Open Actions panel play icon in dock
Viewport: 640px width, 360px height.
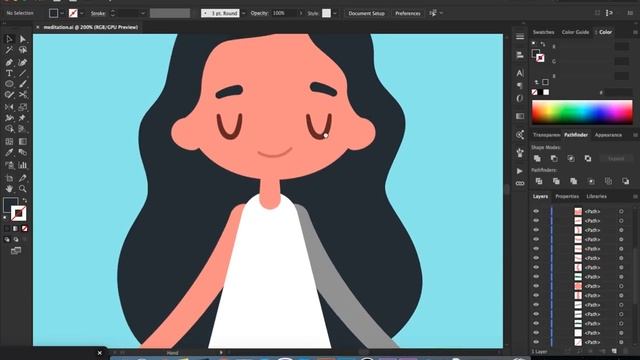(x=520, y=171)
